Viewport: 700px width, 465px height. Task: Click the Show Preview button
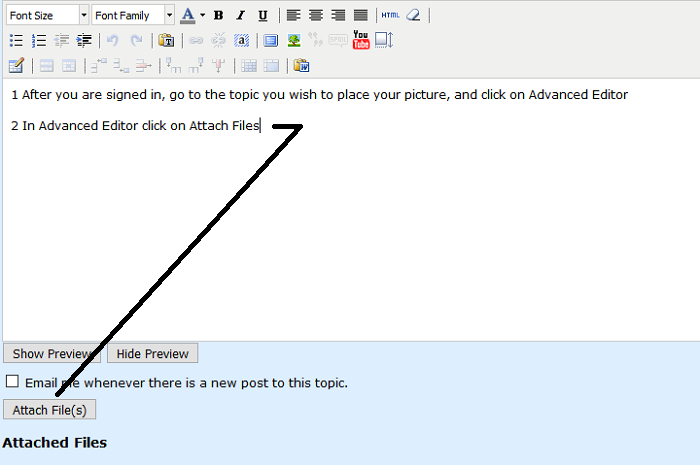52,353
